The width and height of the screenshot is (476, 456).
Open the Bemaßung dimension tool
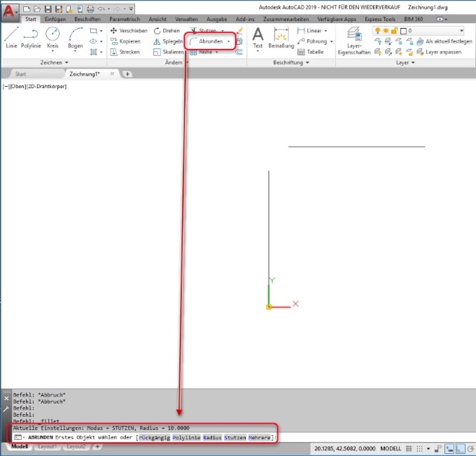point(281,38)
